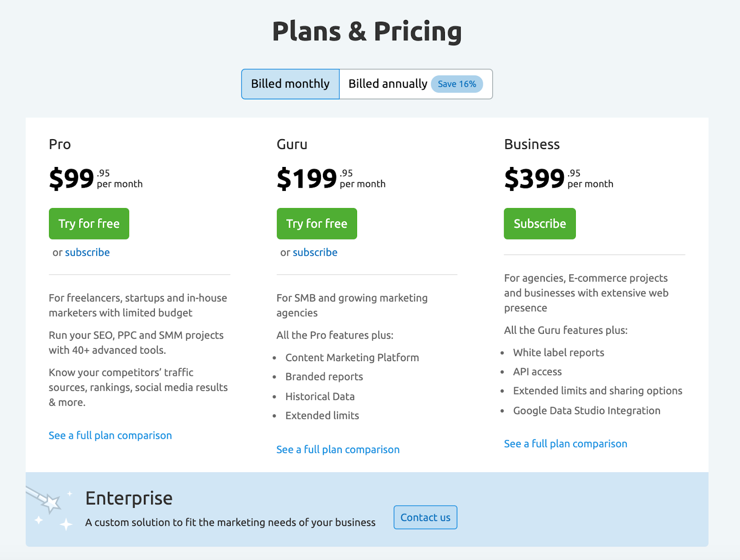Click the Plans & Pricing heading
This screenshot has height=560, width=740.
pos(367,31)
